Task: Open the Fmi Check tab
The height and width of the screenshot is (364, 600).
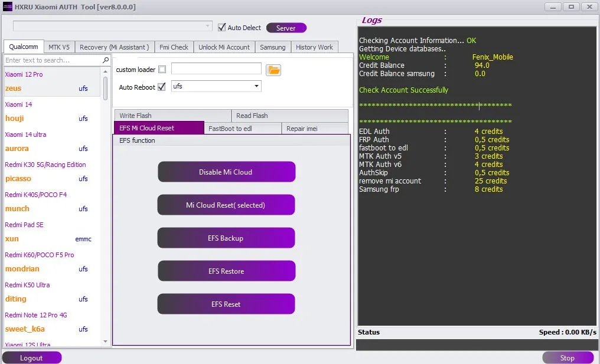Action: coord(174,47)
